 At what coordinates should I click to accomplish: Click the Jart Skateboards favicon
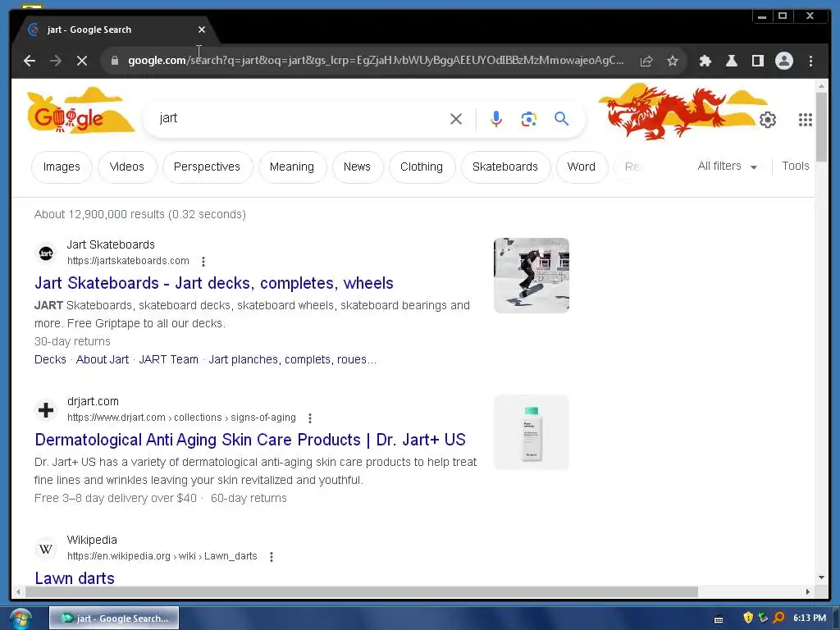(46, 253)
